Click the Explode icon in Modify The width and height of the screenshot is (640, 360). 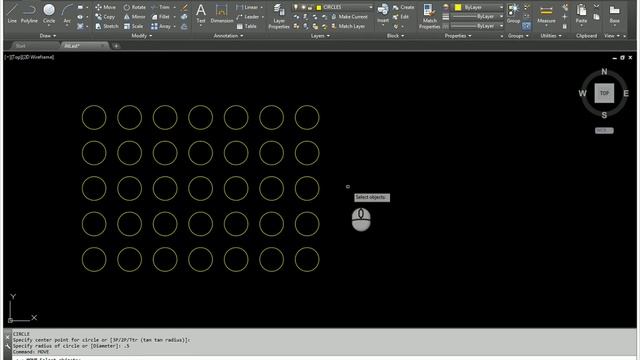click(184, 17)
